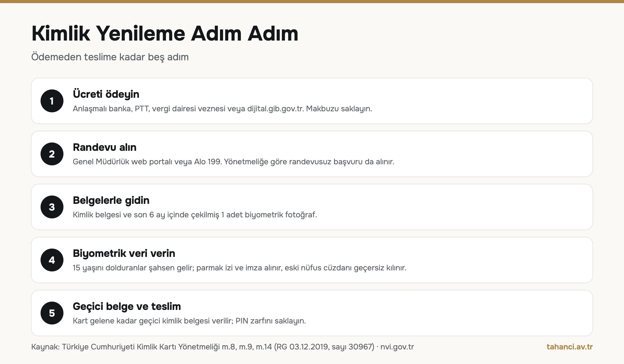
Task: Click the step 5 number badge
Action: 52,313
